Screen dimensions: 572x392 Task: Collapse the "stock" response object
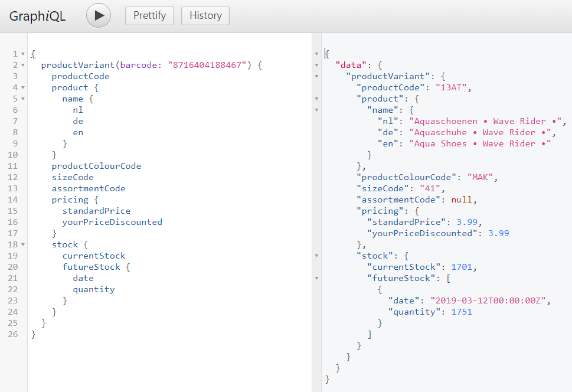click(316, 256)
